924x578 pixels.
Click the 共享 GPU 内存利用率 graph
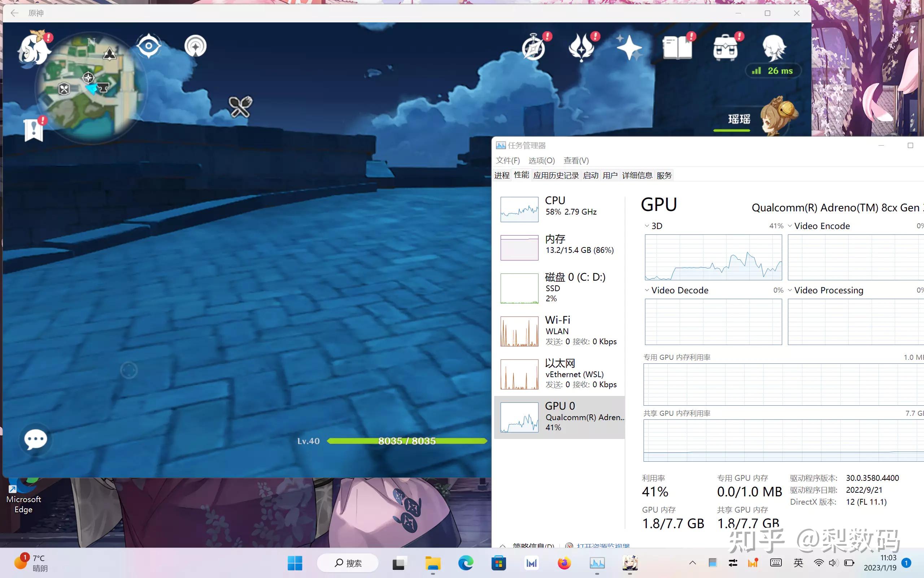(784, 440)
